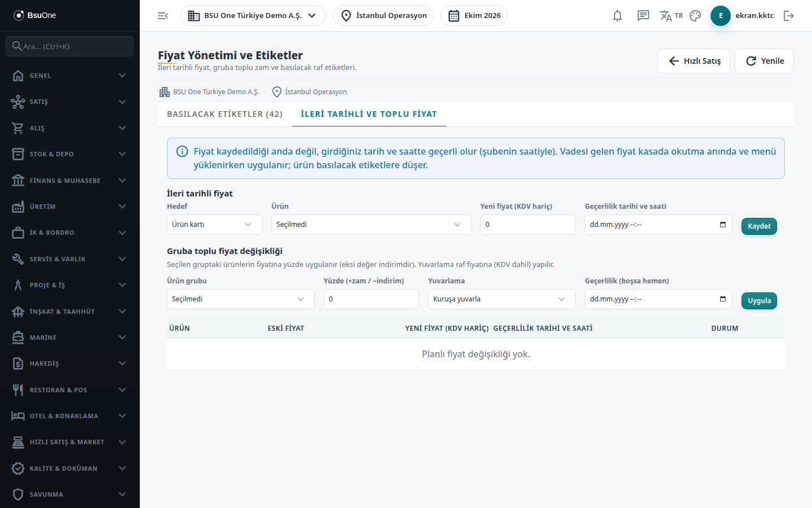Click the İstanbul Operasyon branch selector
Viewport: 812px width, 508px height.
pyautogui.click(x=383, y=16)
